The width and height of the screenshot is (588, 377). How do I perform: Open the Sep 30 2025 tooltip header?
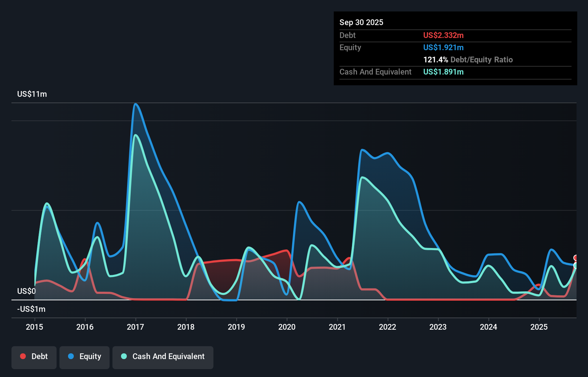(361, 22)
